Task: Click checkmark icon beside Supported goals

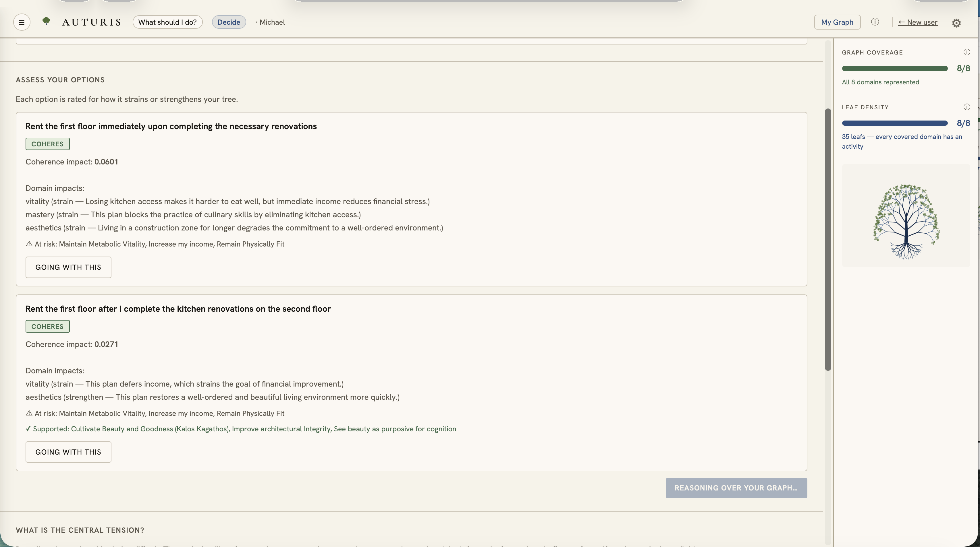Action: click(28, 429)
